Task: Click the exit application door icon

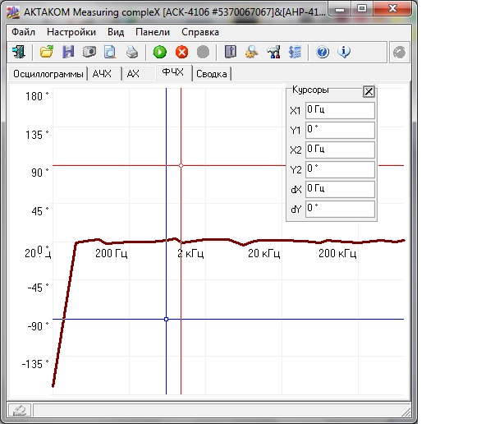Action: [18, 52]
